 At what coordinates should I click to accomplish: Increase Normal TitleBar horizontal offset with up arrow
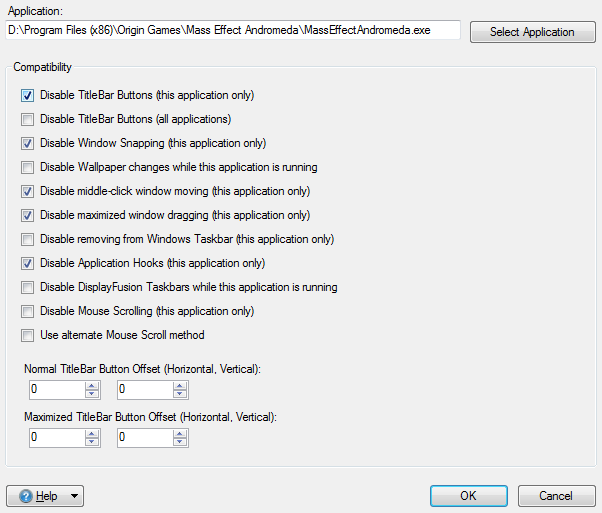click(x=93, y=385)
